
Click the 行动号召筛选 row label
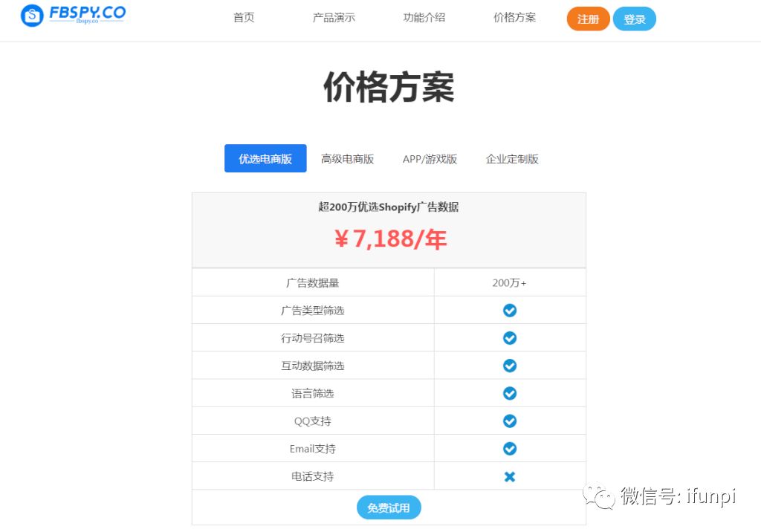[313, 338]
